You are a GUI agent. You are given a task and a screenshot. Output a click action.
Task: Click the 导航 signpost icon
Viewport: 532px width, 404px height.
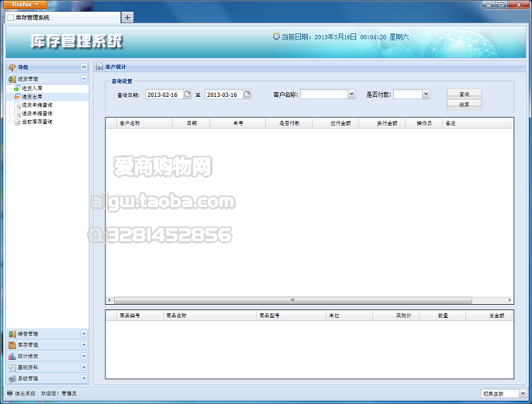(12, 67)
